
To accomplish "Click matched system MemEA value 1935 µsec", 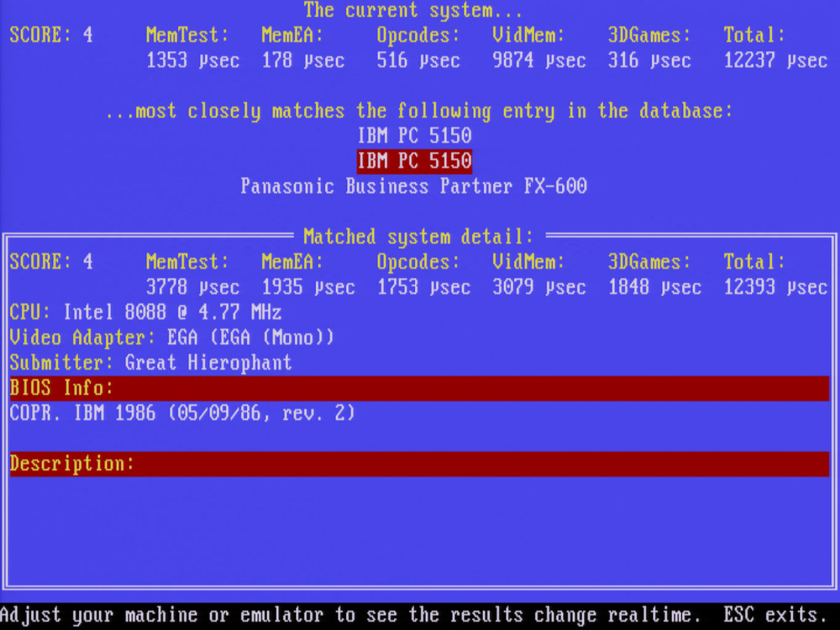I will point(308,287).
